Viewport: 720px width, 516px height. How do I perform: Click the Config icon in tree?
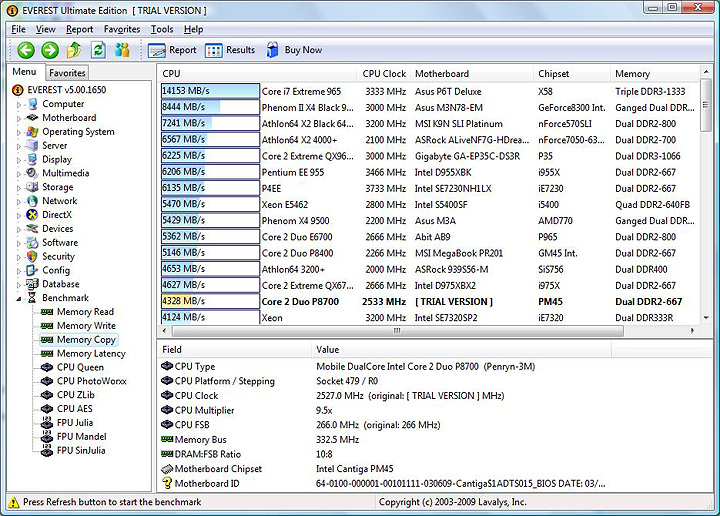pyautogui.click(x=32, y=270)
